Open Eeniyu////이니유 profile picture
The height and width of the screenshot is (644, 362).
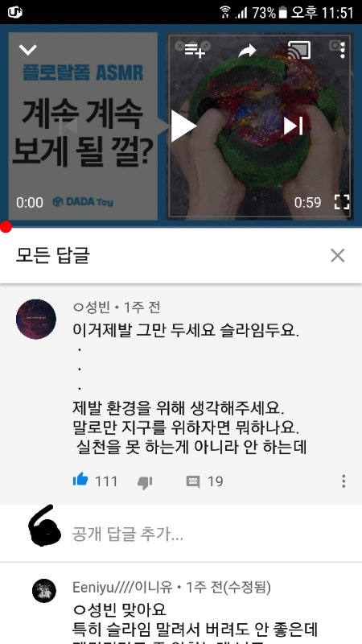[x=44, y=591]
